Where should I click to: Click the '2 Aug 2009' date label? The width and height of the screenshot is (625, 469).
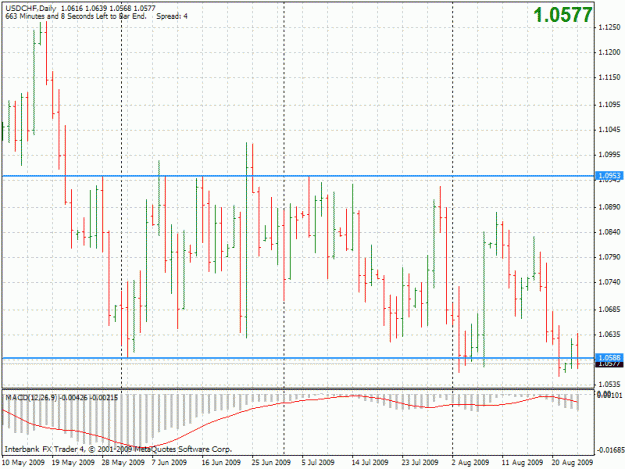click(x=470, y=462)
